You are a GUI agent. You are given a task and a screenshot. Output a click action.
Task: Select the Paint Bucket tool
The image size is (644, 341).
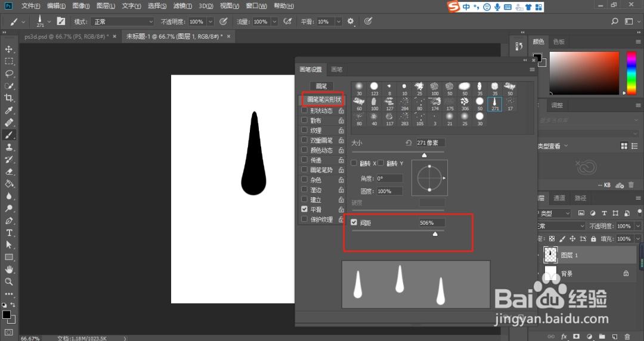[x=8, y=184]
